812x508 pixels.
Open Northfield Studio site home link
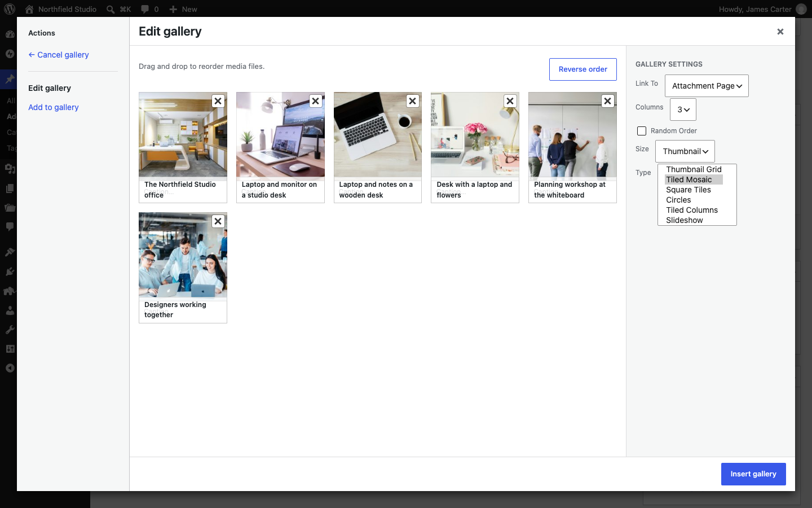point(61,9)
